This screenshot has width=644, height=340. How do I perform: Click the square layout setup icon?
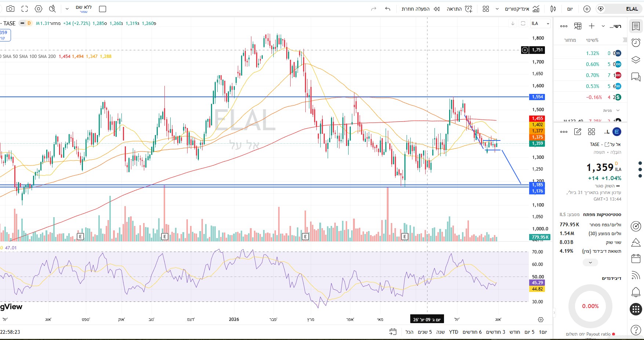(103, 9)
